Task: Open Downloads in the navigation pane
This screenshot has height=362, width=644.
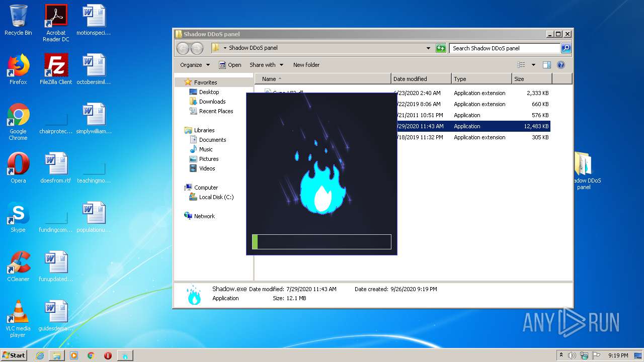Action: (212, 102)
